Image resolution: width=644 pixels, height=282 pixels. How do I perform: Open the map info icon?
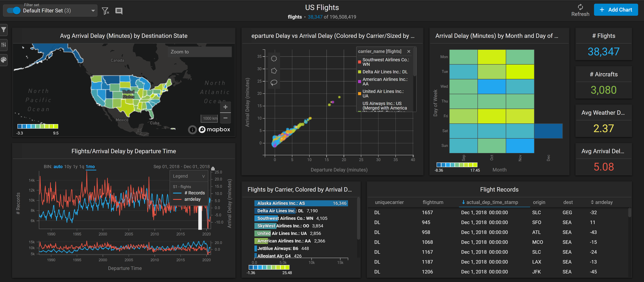192,129
